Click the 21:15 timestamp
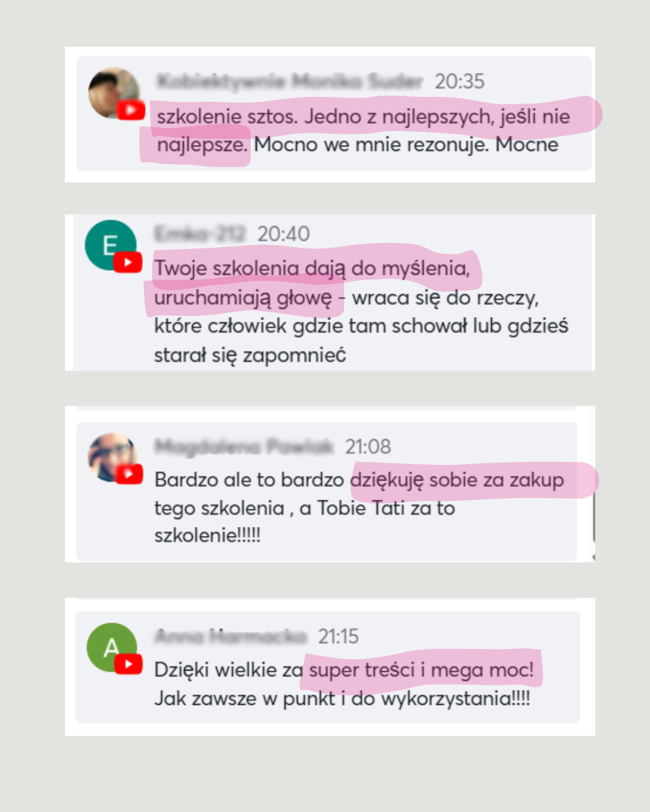The width and height of the screenshot is (650, 812). 338,636
